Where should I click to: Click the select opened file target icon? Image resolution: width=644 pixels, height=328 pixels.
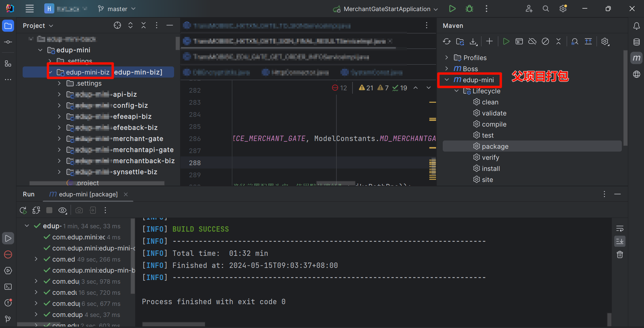[x=117, y=26]
